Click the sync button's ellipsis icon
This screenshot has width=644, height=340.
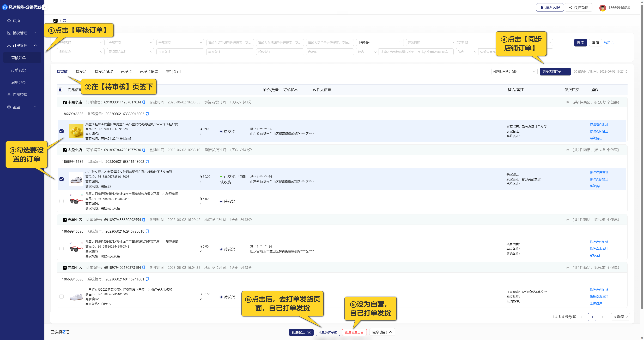(568, 72)
